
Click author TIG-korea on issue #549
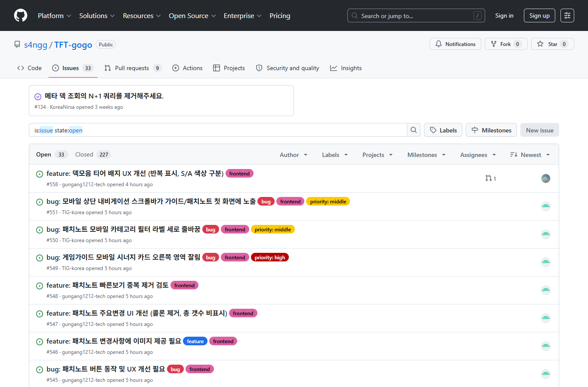tap(73, 268)
